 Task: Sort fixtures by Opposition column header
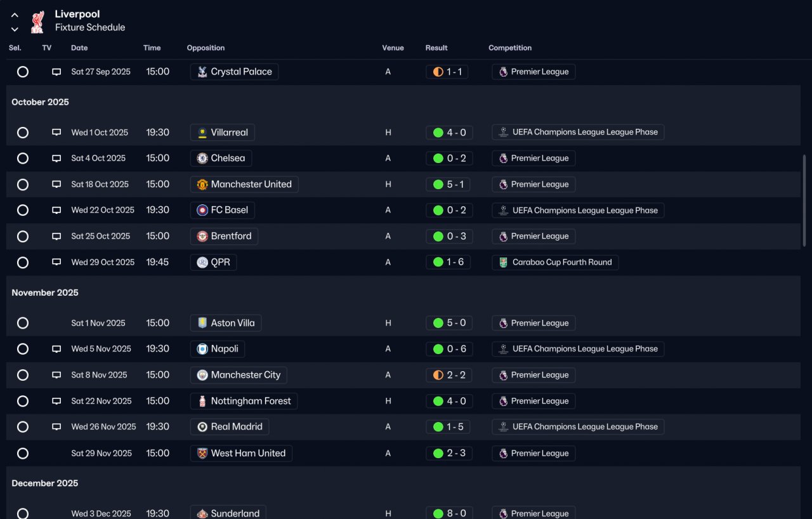(206, 48)
